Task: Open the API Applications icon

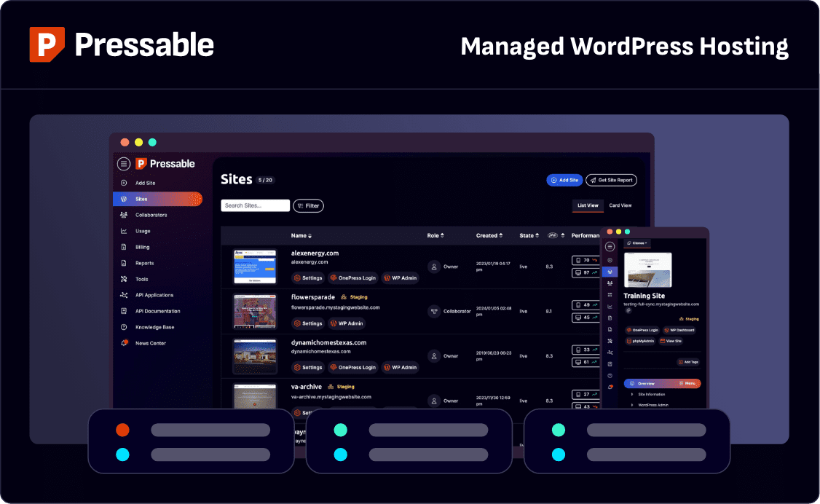Action: 124,295
